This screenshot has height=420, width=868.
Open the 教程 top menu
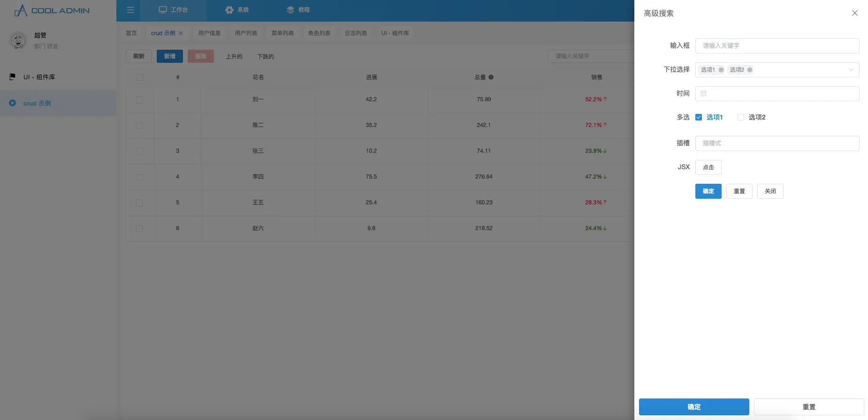[298, 10]
